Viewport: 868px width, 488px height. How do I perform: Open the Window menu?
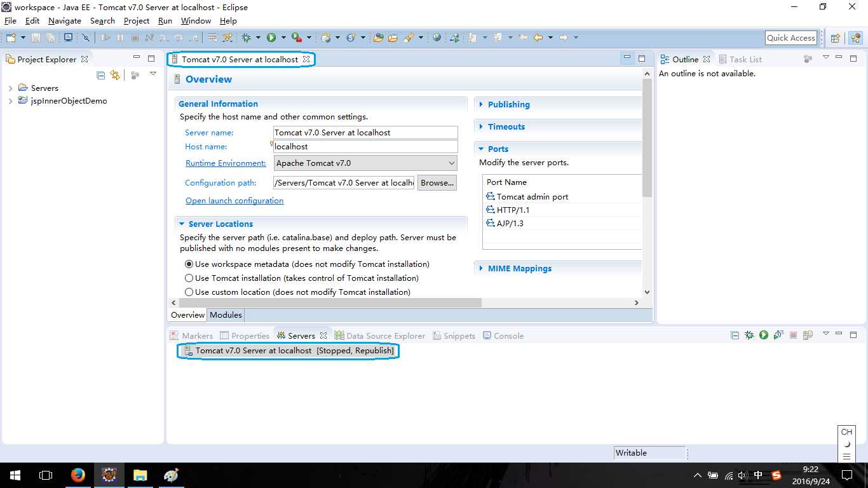[x=196, y=20]
